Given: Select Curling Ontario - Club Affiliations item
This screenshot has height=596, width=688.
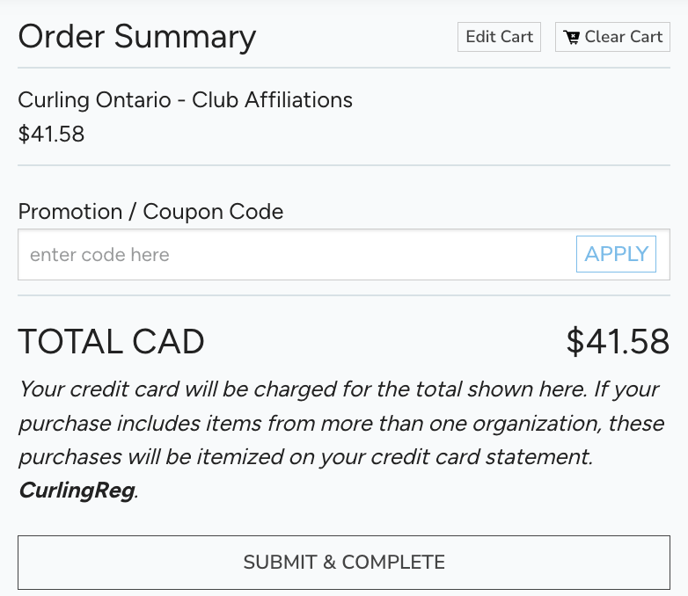Looking at the screenshot, I should click(185, 100).
